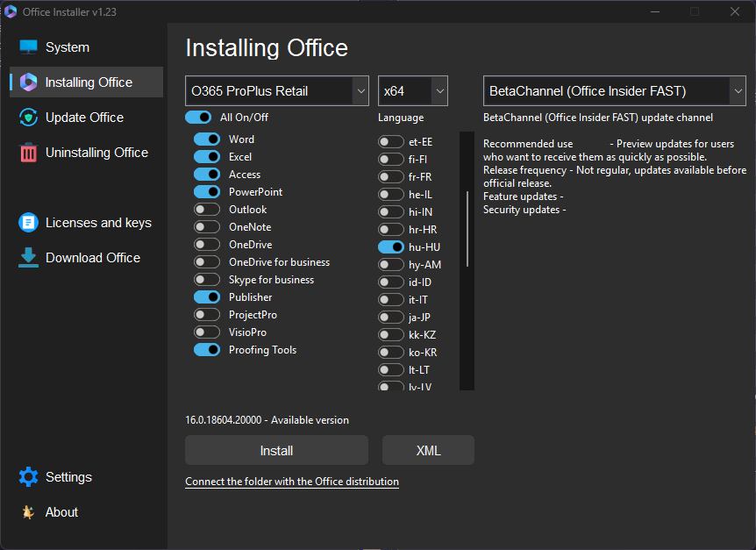This screenshot has width=756, height=550.
Task: Enable the fi-FI language toggle
Action: pyautogui.click(x=391, y=159)
